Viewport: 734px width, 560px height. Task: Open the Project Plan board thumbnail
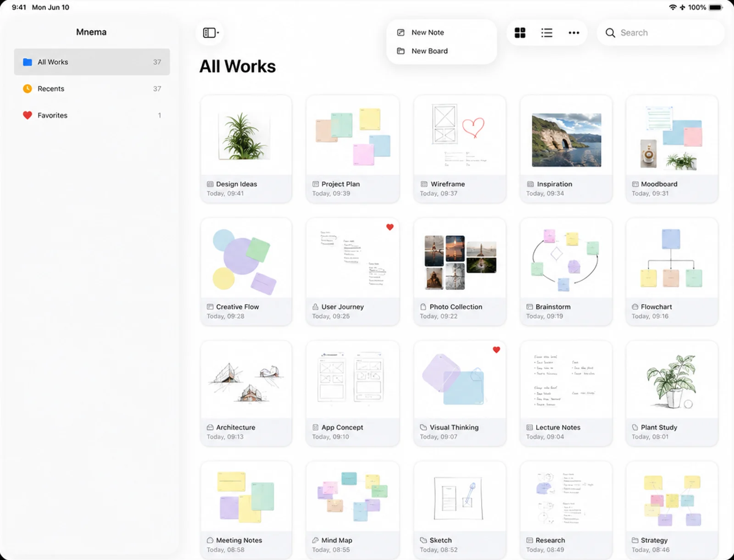(x=352, y=135)
